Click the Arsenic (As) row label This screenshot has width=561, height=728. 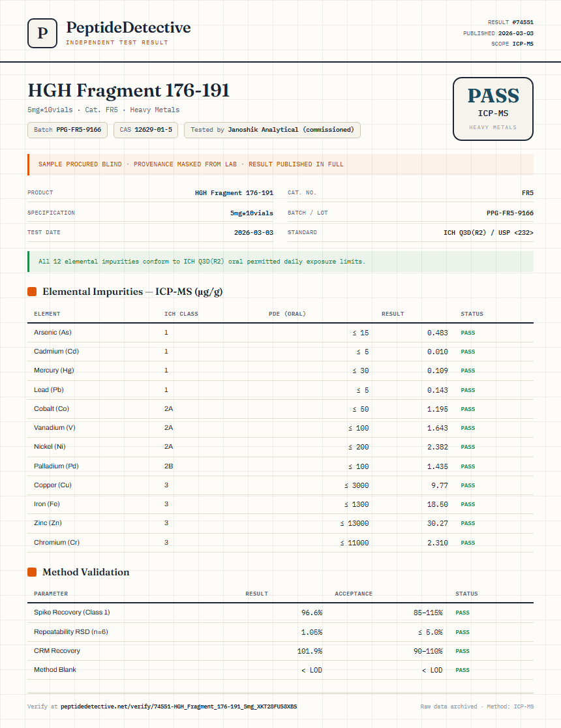coord(52,333)
